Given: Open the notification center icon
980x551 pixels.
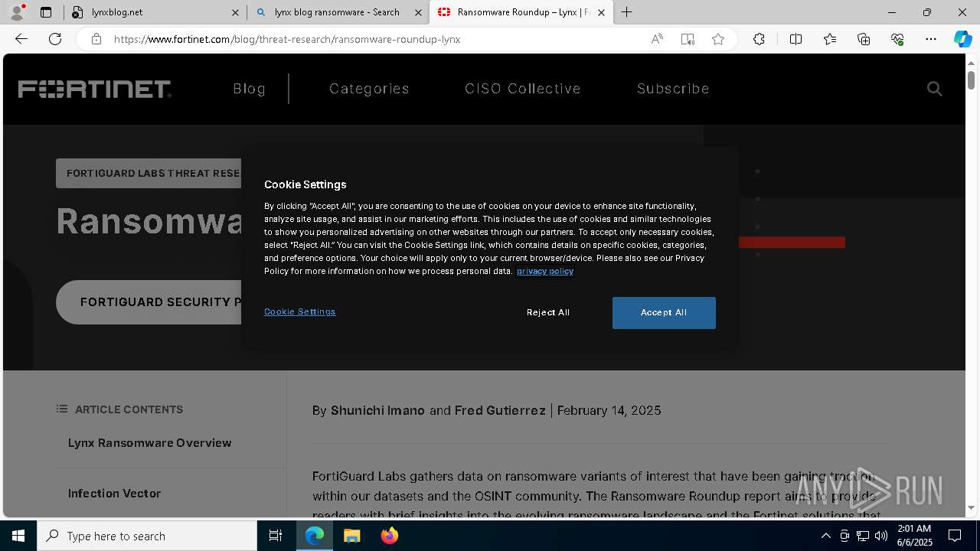Looking at the screenshot, I should tap(955, 536).
